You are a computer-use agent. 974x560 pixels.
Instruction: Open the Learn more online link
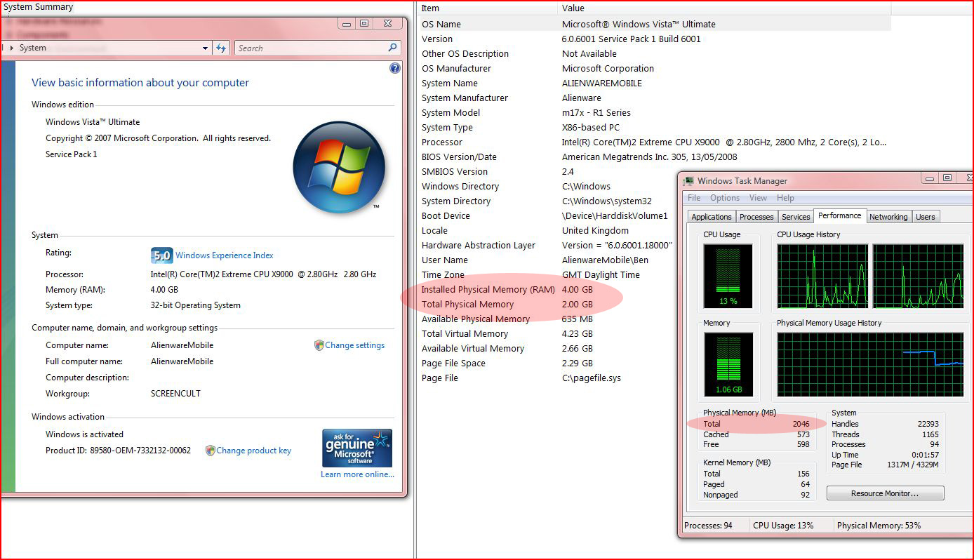[357, 474]
